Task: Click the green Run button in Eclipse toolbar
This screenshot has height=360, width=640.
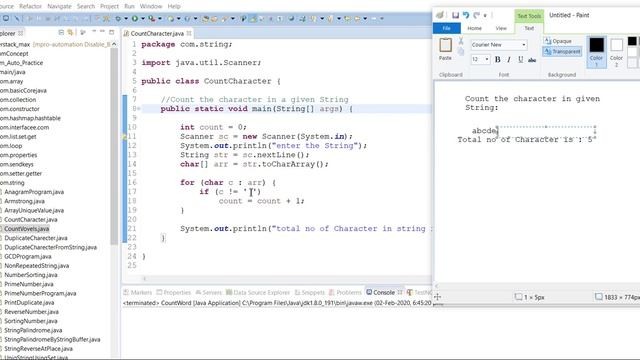Action: pyautogui.click(x=134, y=18)
